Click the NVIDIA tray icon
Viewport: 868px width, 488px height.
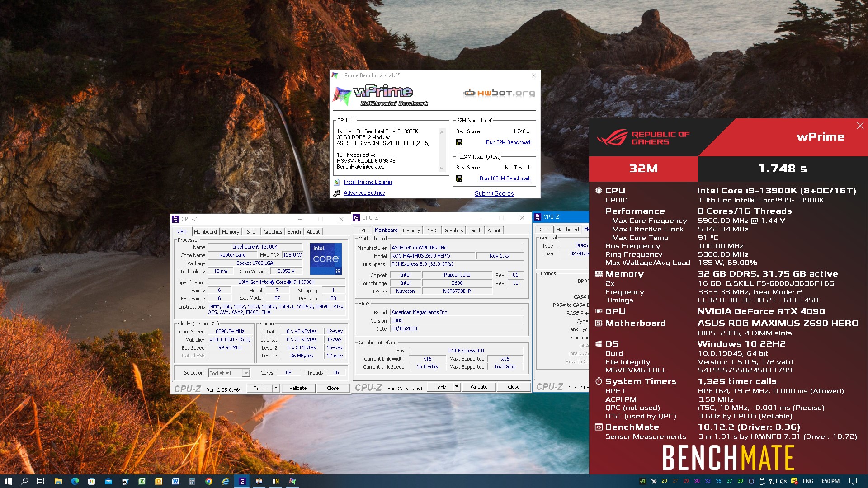[642, 481]
